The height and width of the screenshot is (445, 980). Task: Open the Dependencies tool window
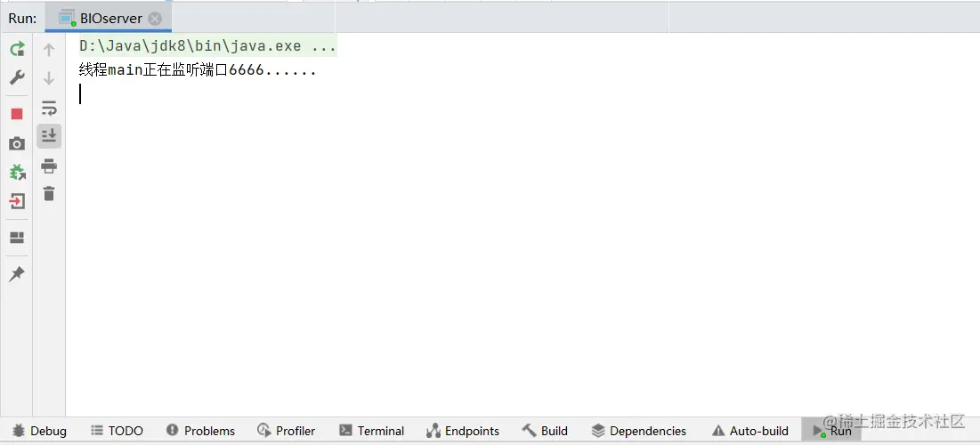click(639, 431)
